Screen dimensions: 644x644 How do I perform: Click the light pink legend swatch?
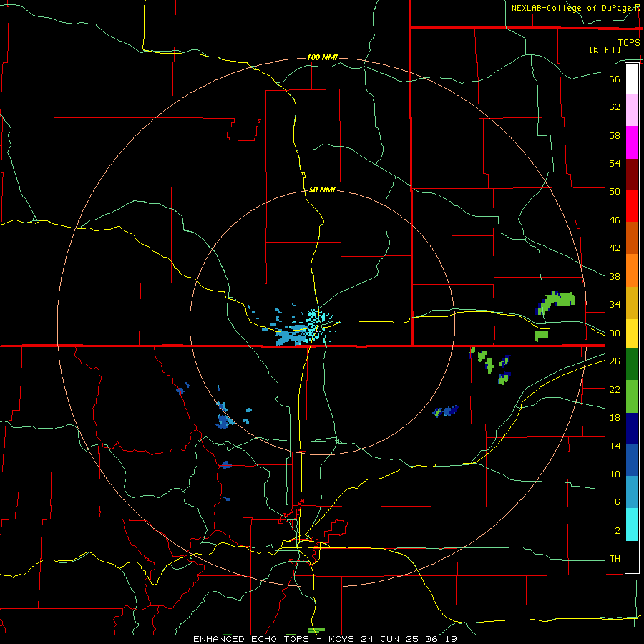tap(632, 110)
